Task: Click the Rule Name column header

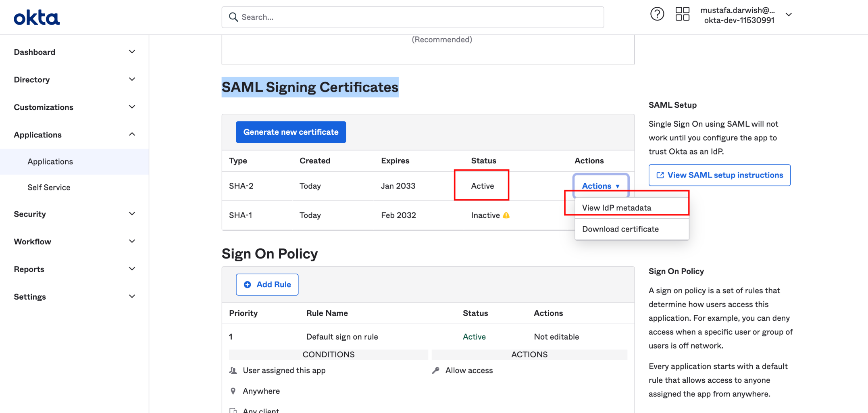Action: (x=327, y=313)
